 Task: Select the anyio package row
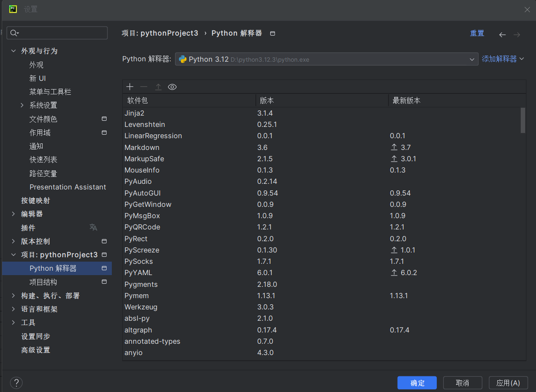322,352
